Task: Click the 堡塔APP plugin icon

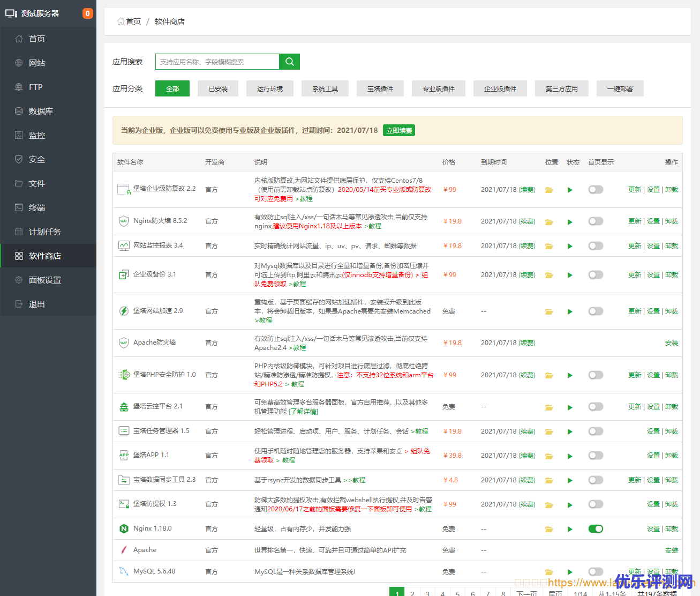Action: click(x=124, y=455)
